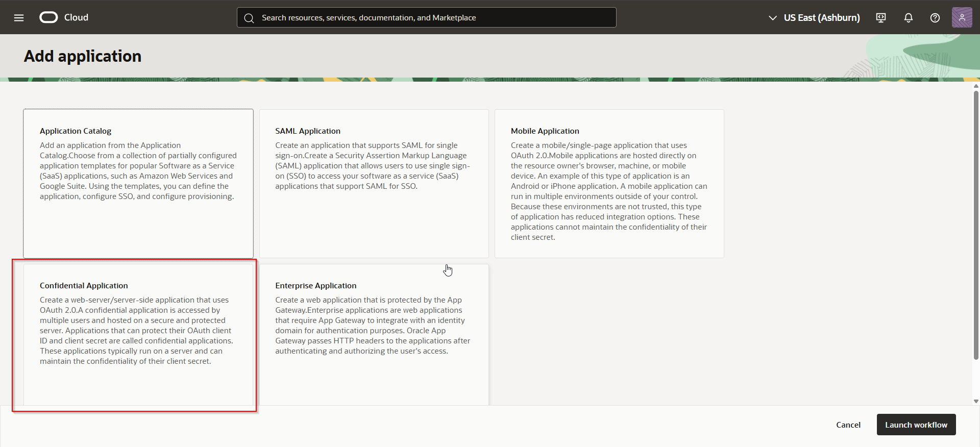Open the hamburger navigation menu
Viewport: 980px width, 447px height.
[19, 18]
